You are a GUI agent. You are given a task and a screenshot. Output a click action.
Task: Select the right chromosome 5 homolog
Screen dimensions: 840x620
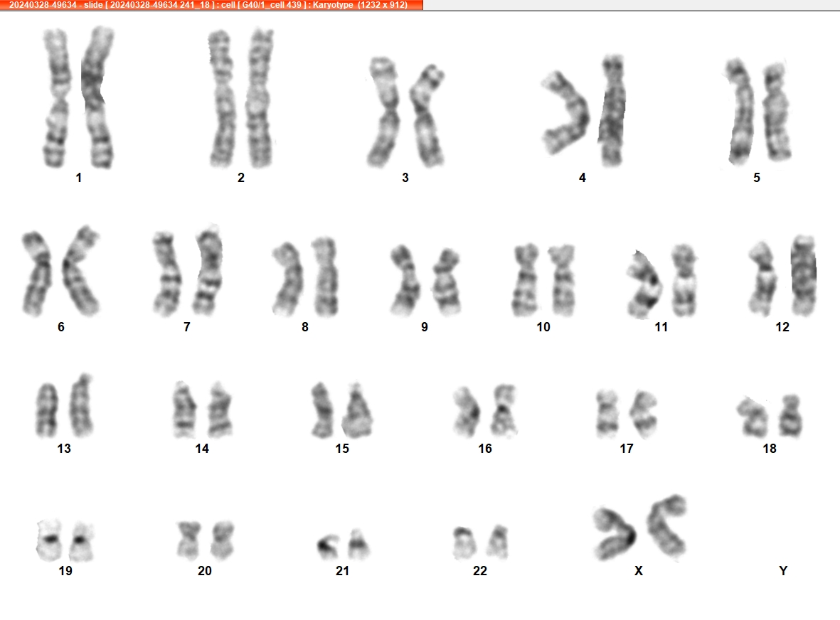777,112
